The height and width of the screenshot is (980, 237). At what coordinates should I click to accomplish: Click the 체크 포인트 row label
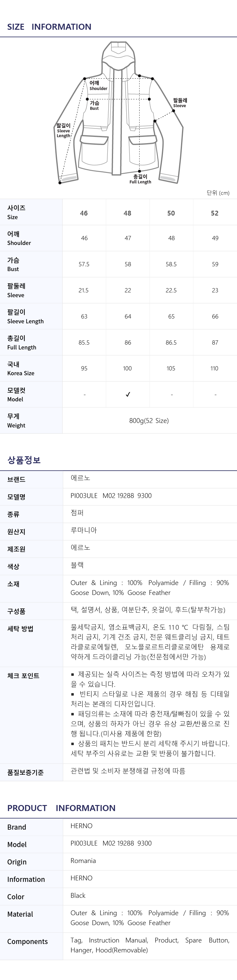pyautogui.click(x=23, y=676)
